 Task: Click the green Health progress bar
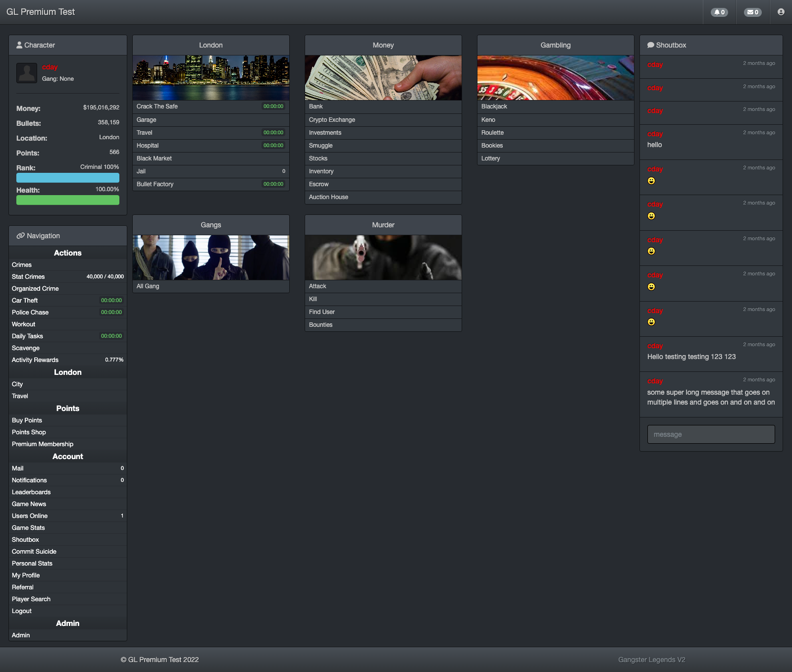point(68,200)
